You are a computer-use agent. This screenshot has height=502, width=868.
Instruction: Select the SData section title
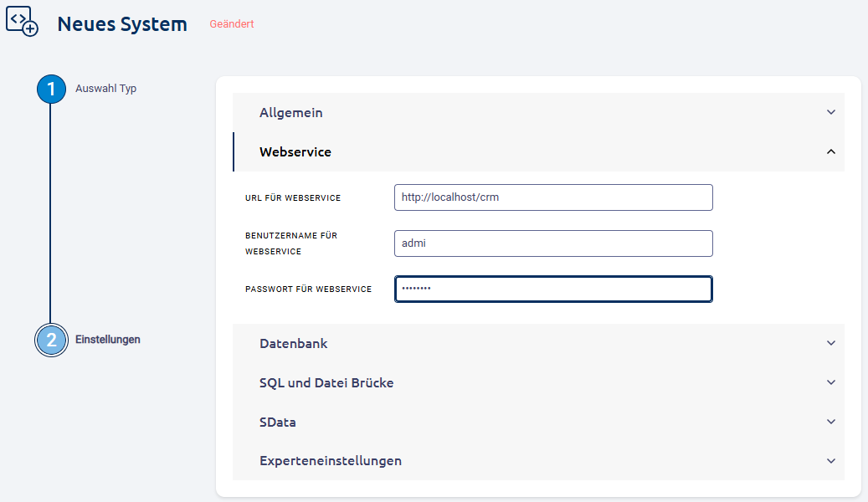pos(277,423)
